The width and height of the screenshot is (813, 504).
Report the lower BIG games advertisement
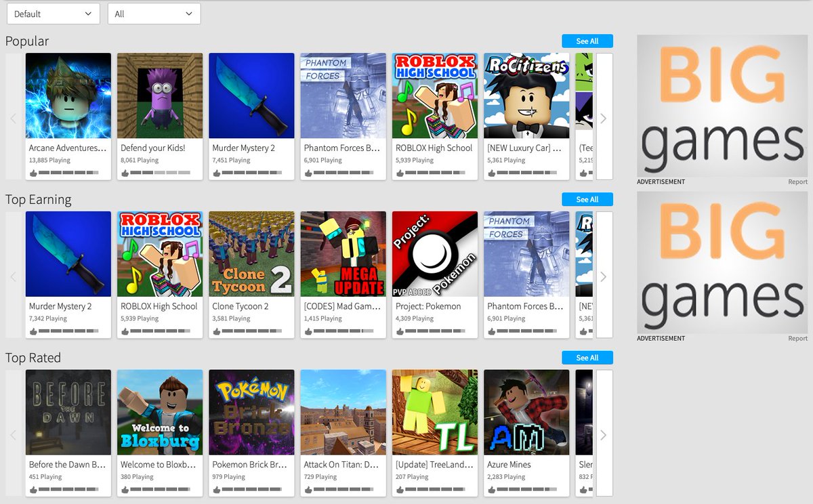pos(797,338)
